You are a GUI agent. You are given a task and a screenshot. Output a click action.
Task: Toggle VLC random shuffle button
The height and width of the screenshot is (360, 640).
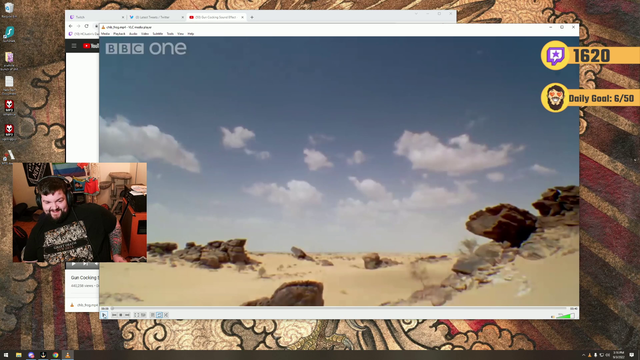coord(166,315)
